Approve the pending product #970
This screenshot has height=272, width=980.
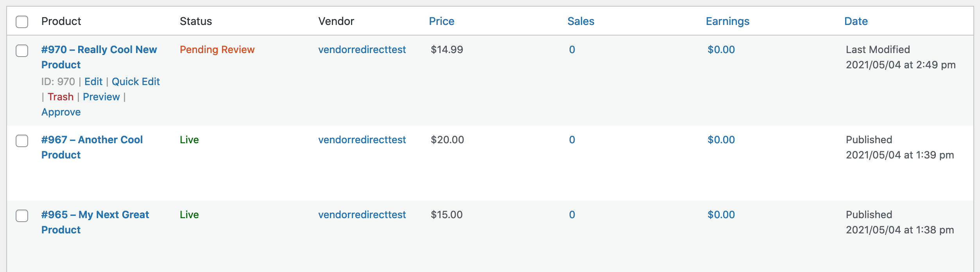click(61, 112)
